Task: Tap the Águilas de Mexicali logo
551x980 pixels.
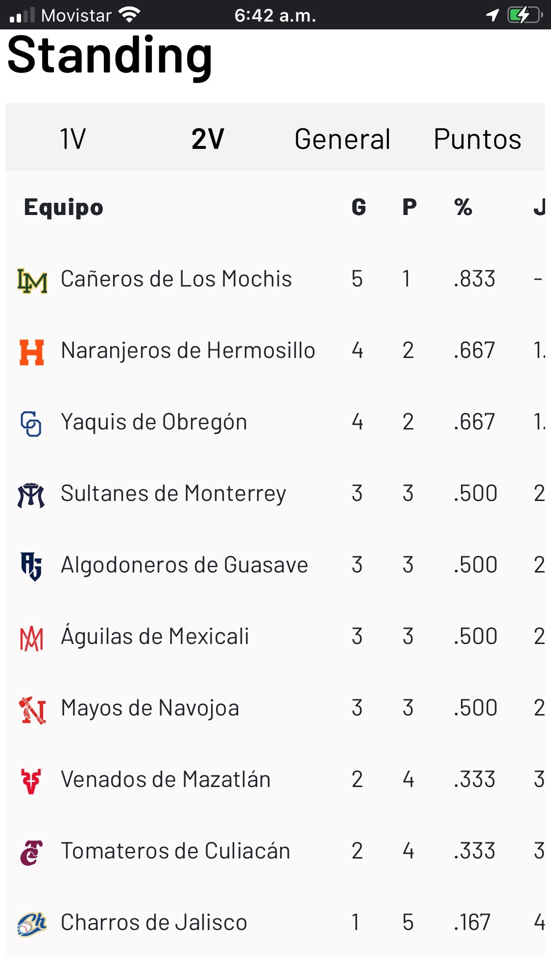Action: point(31,638)
